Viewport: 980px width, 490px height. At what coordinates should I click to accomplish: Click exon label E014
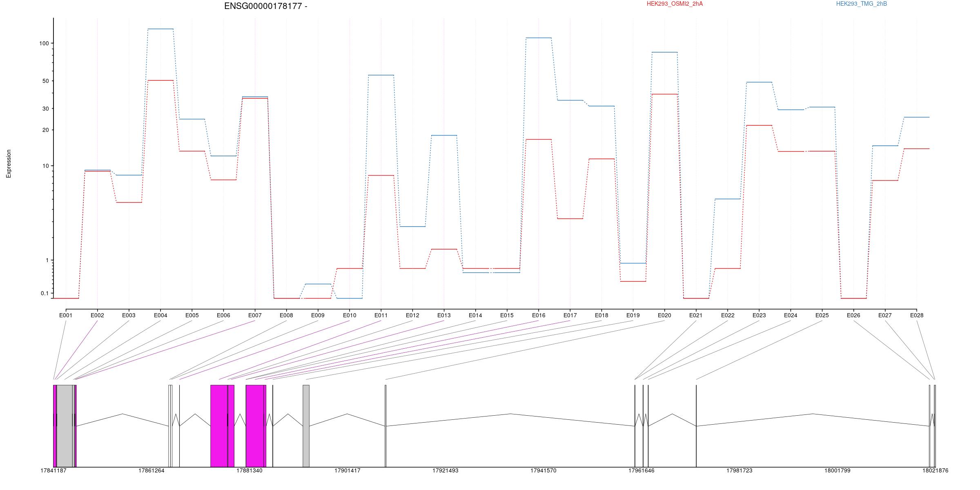475,315
